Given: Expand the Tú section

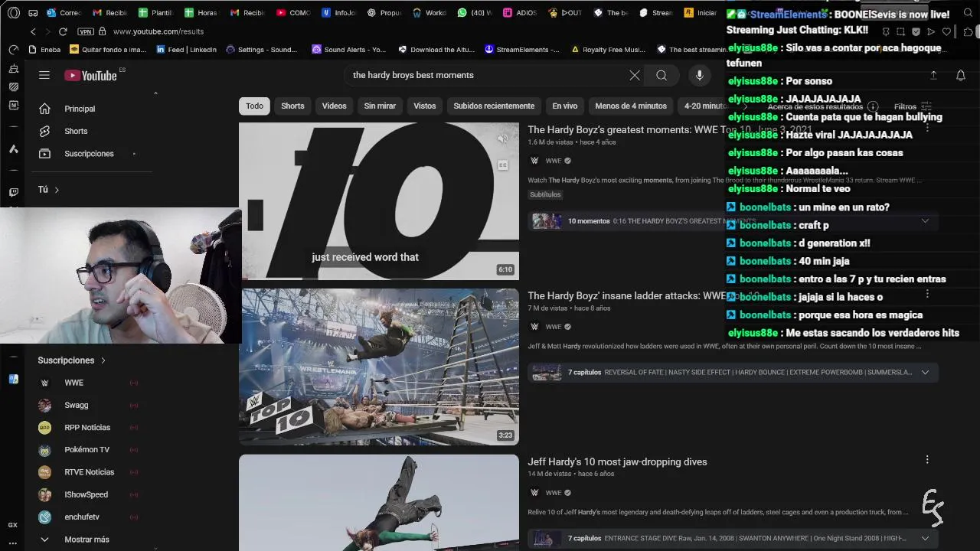Looking at the screenshot, I should [48, 189].
